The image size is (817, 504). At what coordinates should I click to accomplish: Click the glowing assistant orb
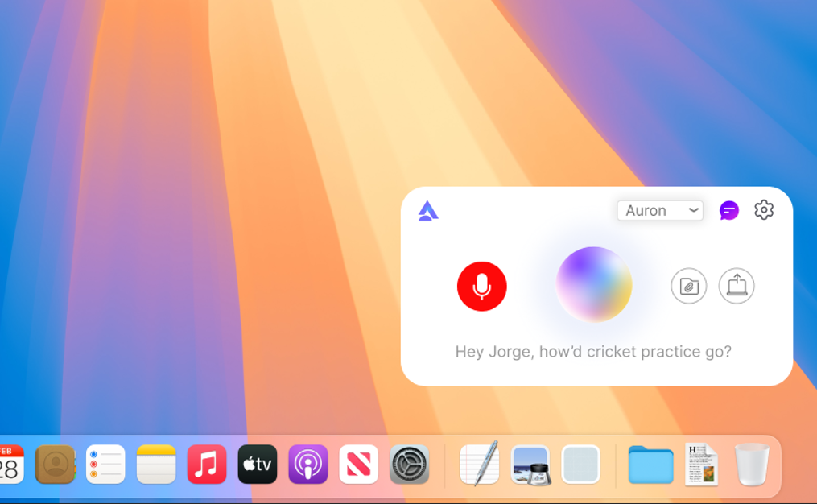(594, 284)
